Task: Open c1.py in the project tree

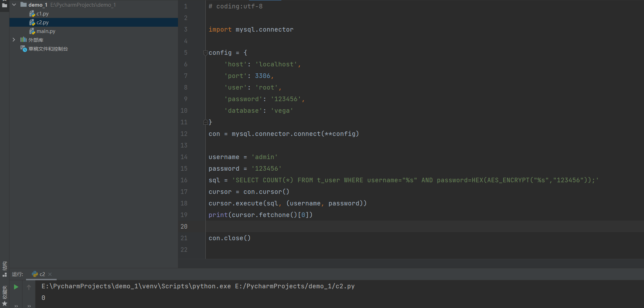Action: pyautogui.click(x=43, y=14)
